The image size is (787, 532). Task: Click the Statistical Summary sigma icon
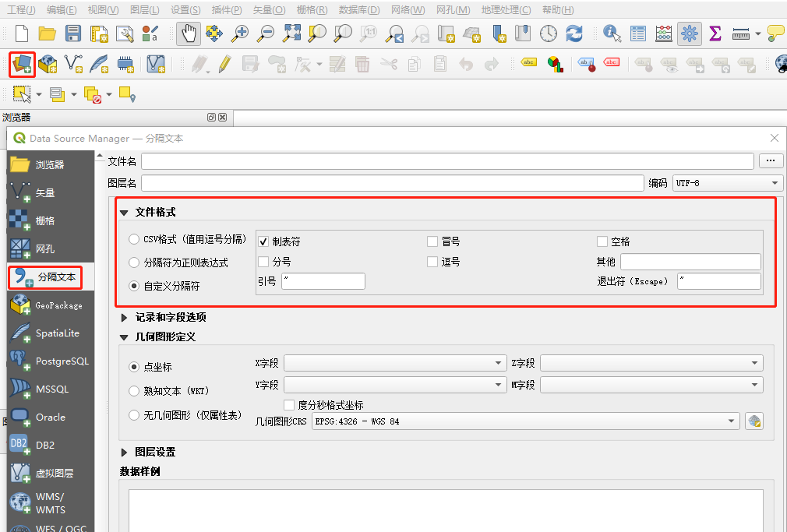[715, 33]
